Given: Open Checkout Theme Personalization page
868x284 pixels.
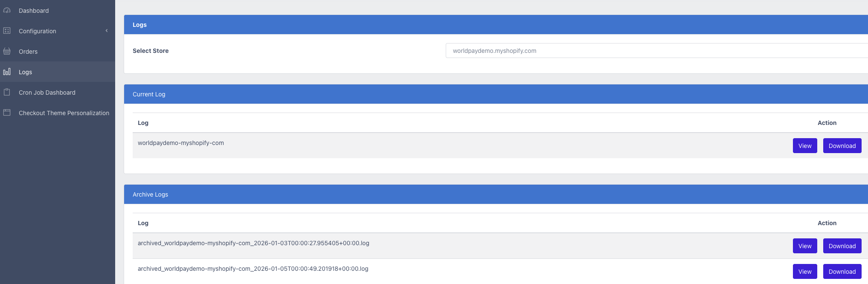Looking at the screenshot, I should [64, 113].
